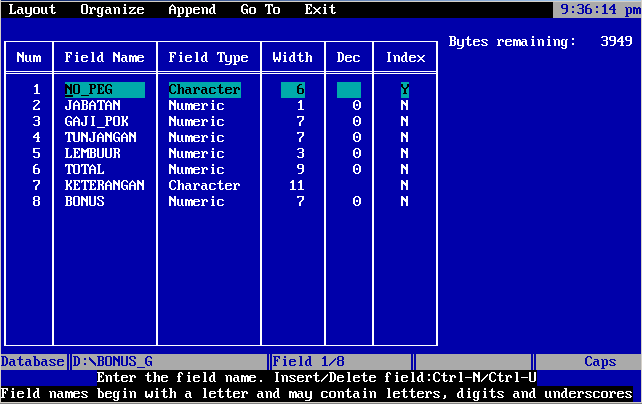
Task: Open the Organize menu
Action: pos(112,9)
